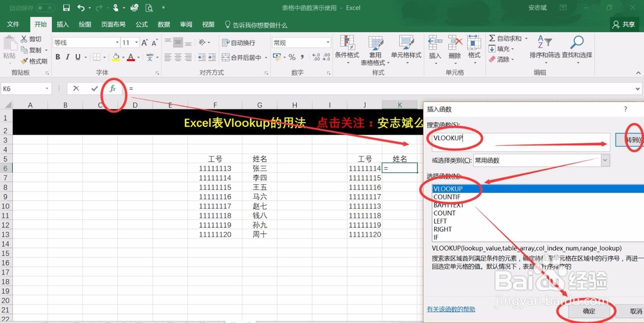The height and width of the screenshot is (323, 644).
Task: Click the decrease indent icon
Action: [202, 57]
